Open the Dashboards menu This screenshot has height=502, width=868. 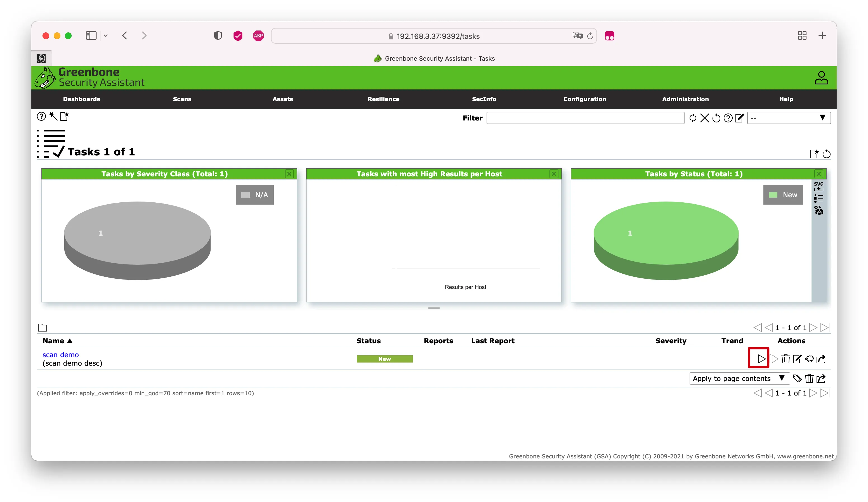point(82,99)
